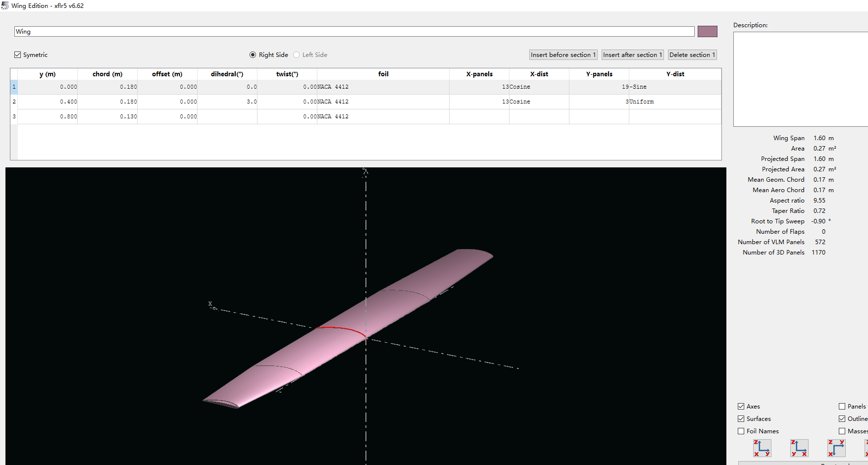Screen dimensions: 868x465
Task: Select Y-panels cell 19 in row 1
Action: (599, 87)
